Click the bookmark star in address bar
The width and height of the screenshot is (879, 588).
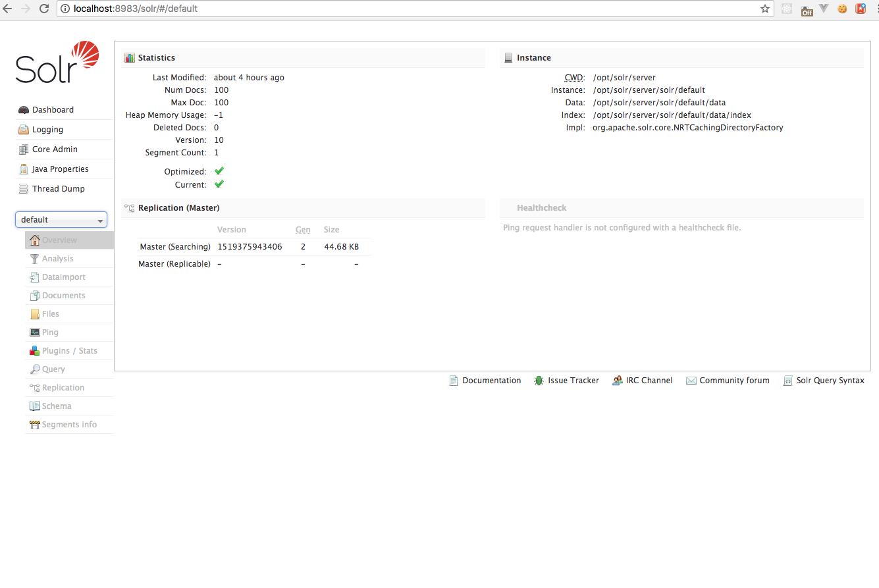click(x=764, y=9)
